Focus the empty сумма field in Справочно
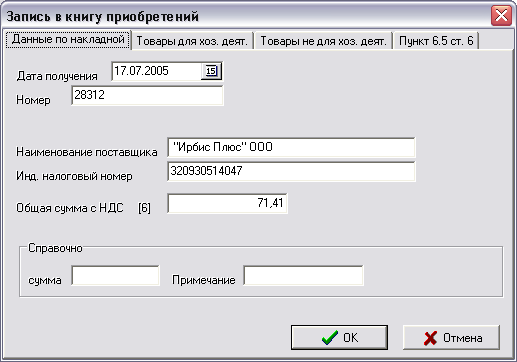517x362 pixels. pyautogui.click(x=115, y=275)
